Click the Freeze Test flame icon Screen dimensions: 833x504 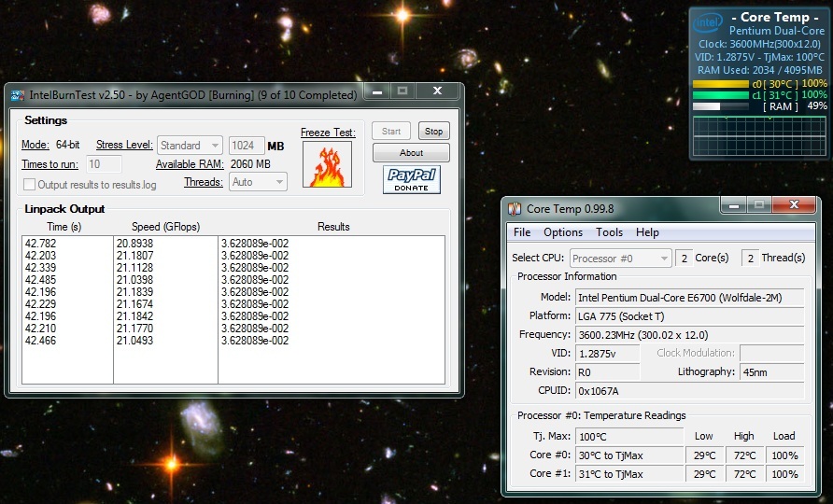pyautogui.click(x=327, y=164)
